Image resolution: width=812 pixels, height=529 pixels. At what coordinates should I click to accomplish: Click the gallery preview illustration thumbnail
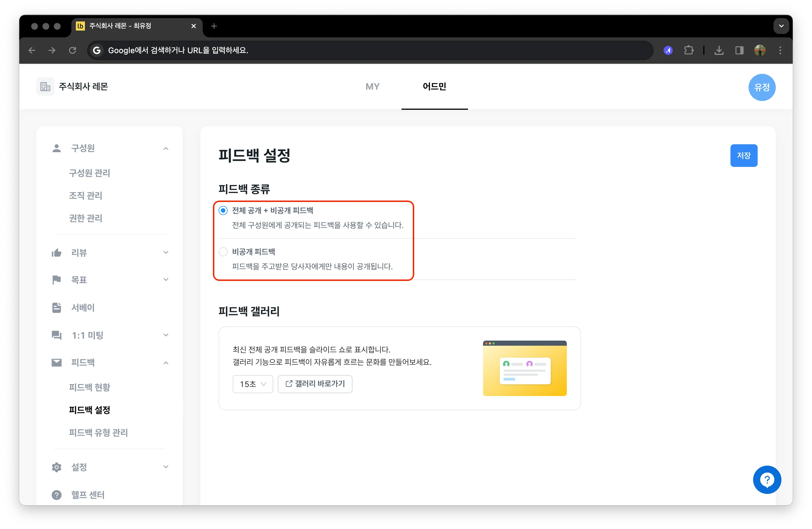tap(525, 368)
